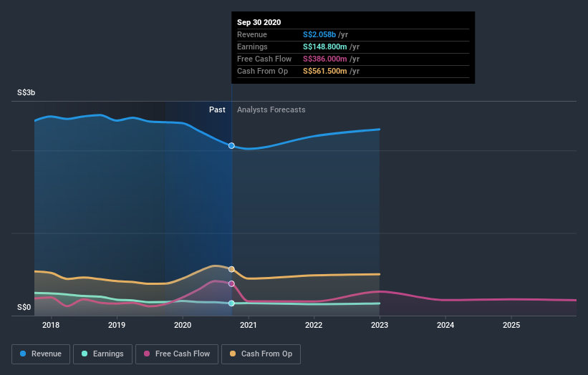The image size is (588, 375).
Task: Click the 2020 x-axis label
Action: pos(183,325)
